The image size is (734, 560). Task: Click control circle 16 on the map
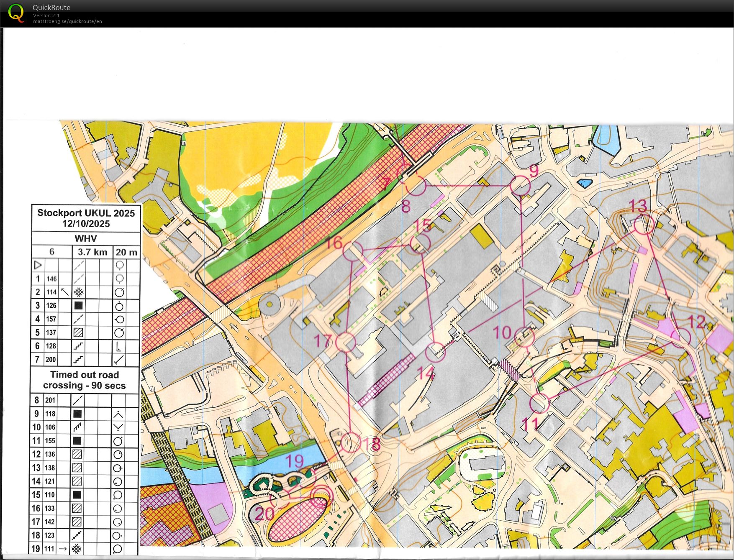coord(352,251)
